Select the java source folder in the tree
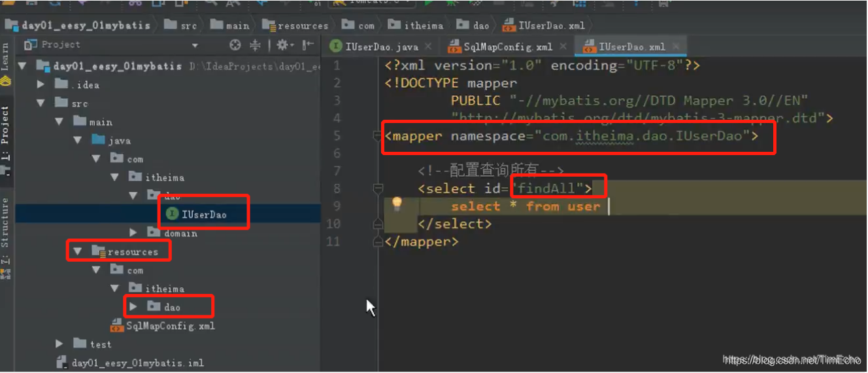The image size is (868, 373). pyautogui.click(x=111, y=140)
